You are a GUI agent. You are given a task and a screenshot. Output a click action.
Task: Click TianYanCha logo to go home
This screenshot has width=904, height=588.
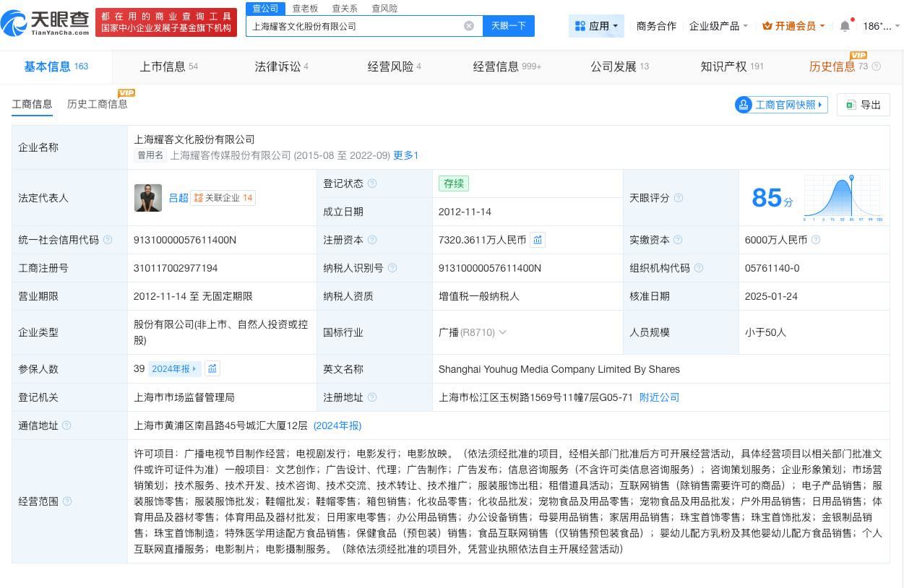tap(46, 23)
